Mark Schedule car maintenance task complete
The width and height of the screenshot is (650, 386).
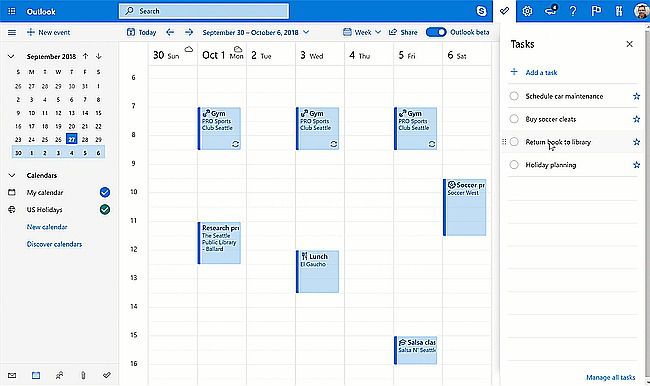tap(514, 96)
